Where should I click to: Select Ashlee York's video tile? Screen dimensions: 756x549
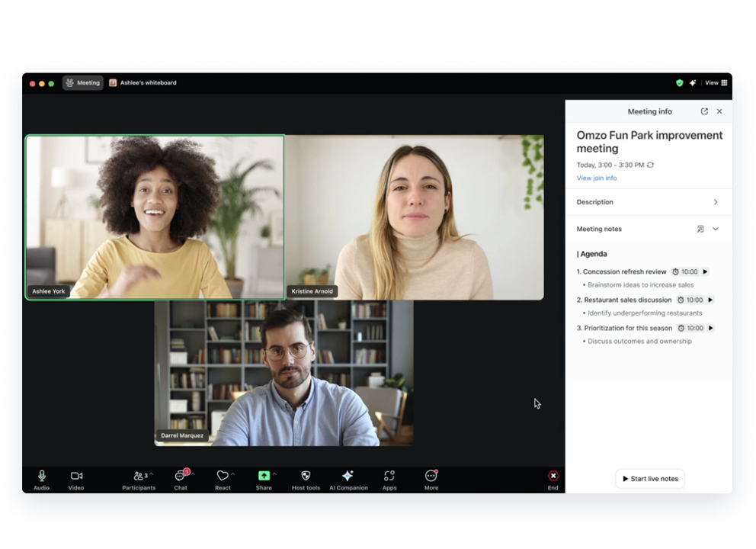[x=155, y=217]
